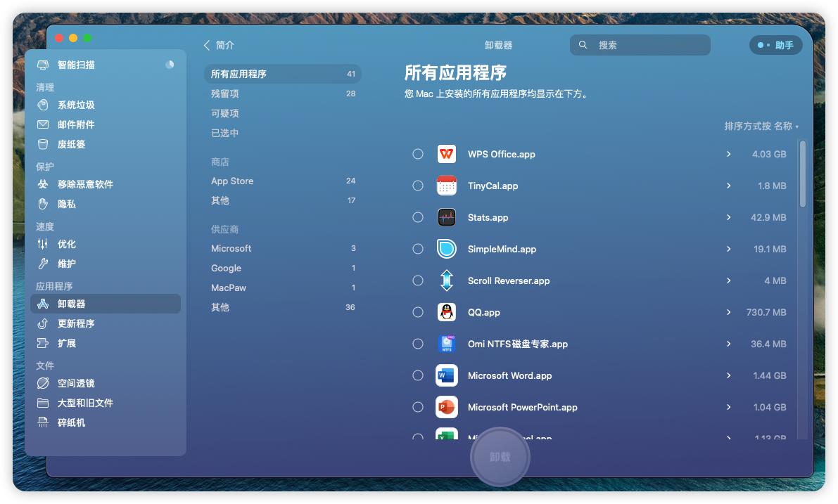Filter apps by App Store source
838x504 pixels.
[232, 181]
